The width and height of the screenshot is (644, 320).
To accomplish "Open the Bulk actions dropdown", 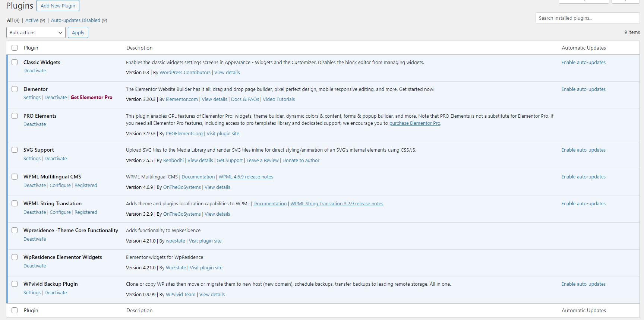I will point(36,32).
